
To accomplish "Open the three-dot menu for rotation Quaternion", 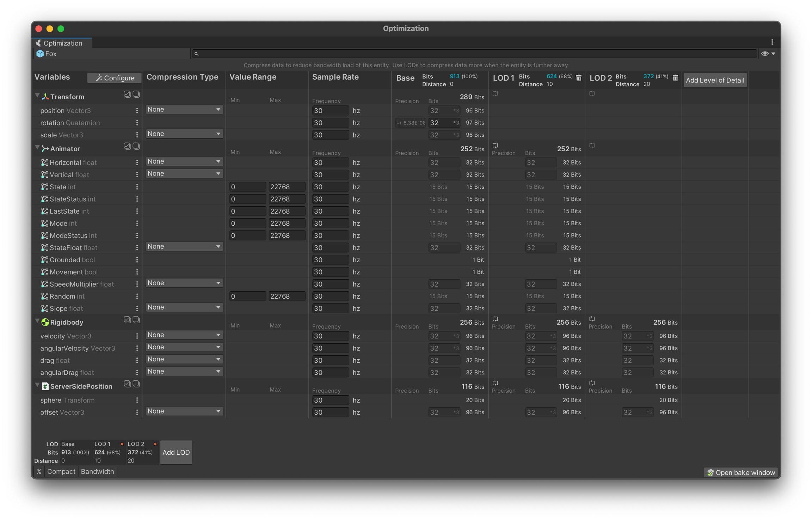I will [137, 123].
